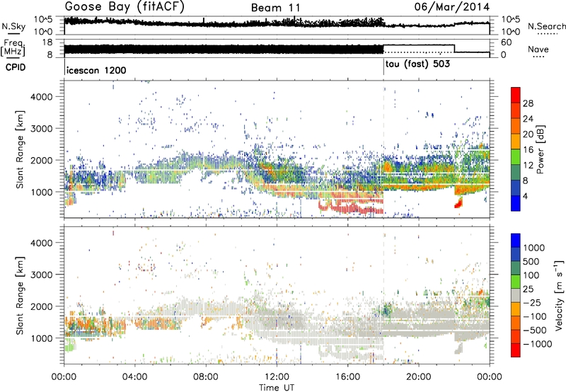This screenshot has width=566, height=392.
Task: Click the '08:00' time tick label
Action: (x=206, y=377)
